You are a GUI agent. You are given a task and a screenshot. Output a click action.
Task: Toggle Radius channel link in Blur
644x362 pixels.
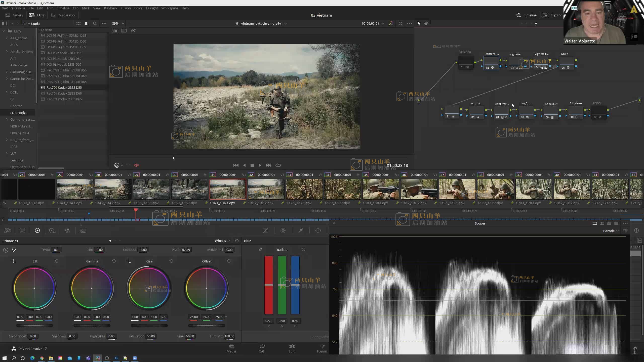click(260, 250)
